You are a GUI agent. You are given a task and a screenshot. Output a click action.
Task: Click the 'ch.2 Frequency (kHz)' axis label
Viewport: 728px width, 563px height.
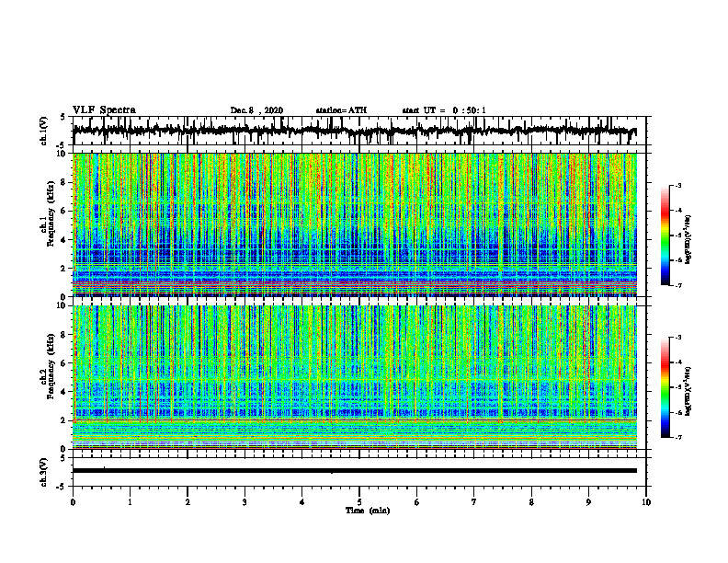tap(47, 366)
